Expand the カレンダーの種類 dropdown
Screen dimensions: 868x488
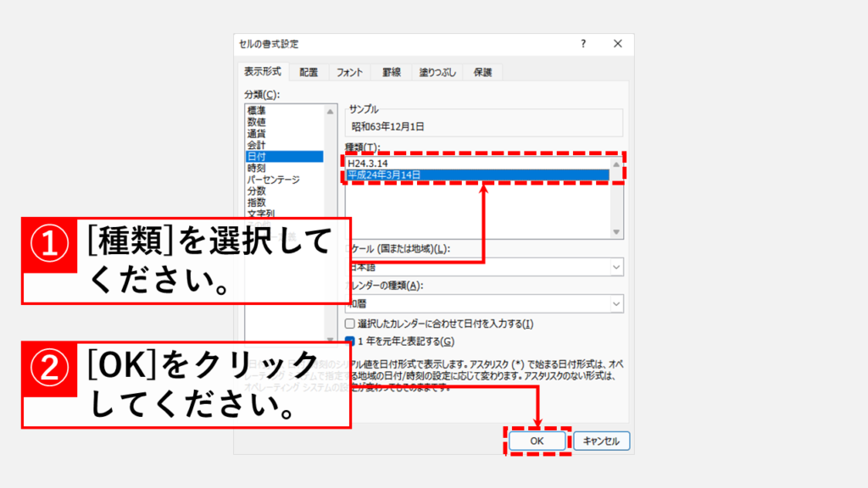(x=615, y=303)
